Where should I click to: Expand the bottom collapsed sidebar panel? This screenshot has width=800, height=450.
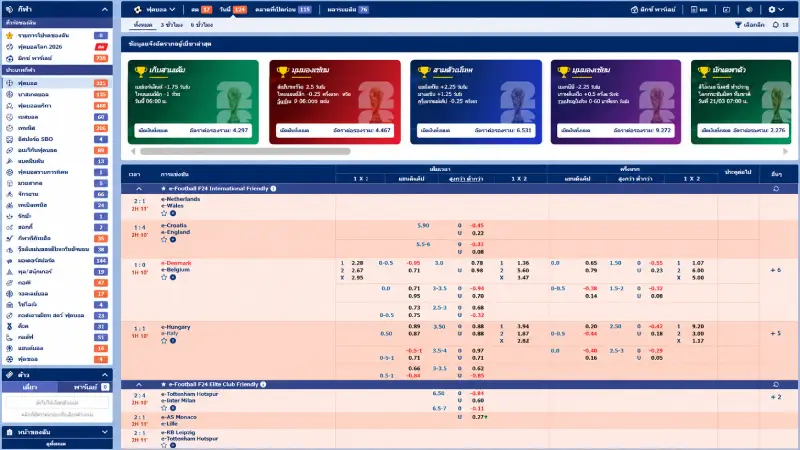pos(57,432)
